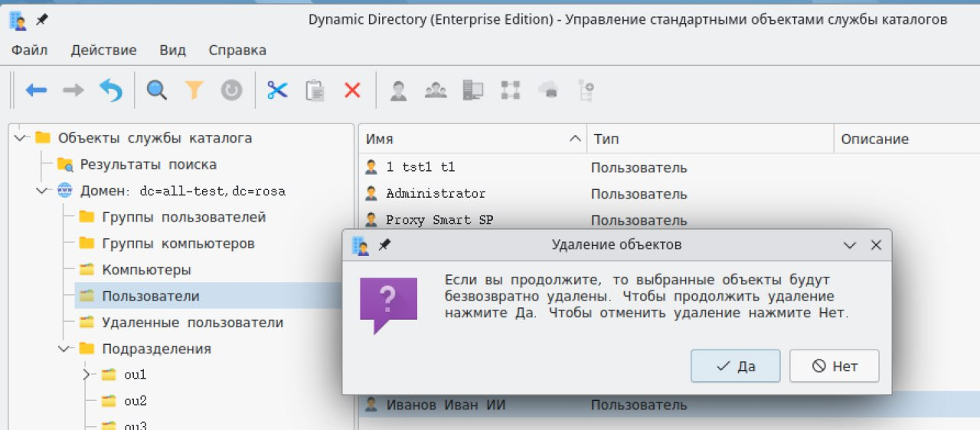The width and height of the screenshot is (980, 430).
Task: Expand the ou1 subdivision node
Action: (x=86, y=375)
